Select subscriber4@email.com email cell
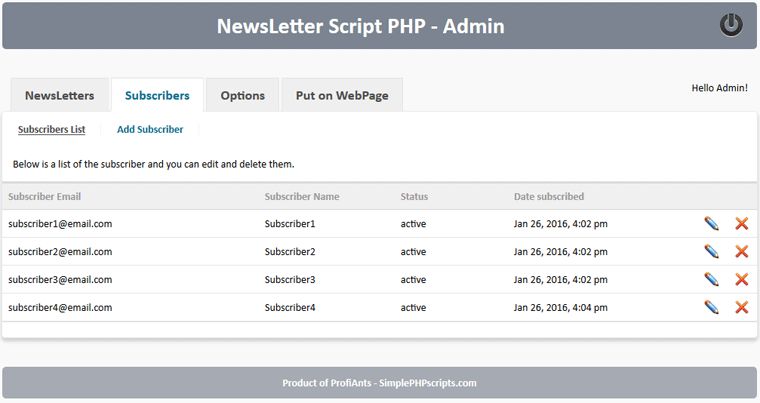 tap(60, 307)
